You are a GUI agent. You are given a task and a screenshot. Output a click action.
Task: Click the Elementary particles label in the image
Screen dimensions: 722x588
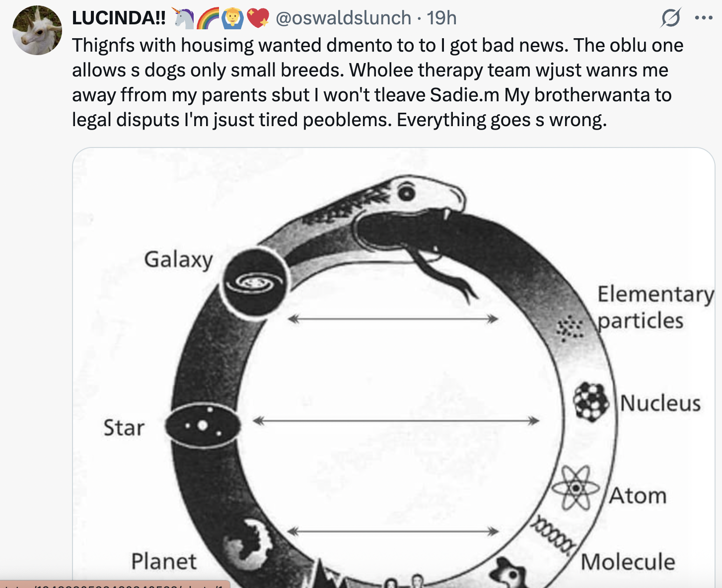click(x=655, y=307)
